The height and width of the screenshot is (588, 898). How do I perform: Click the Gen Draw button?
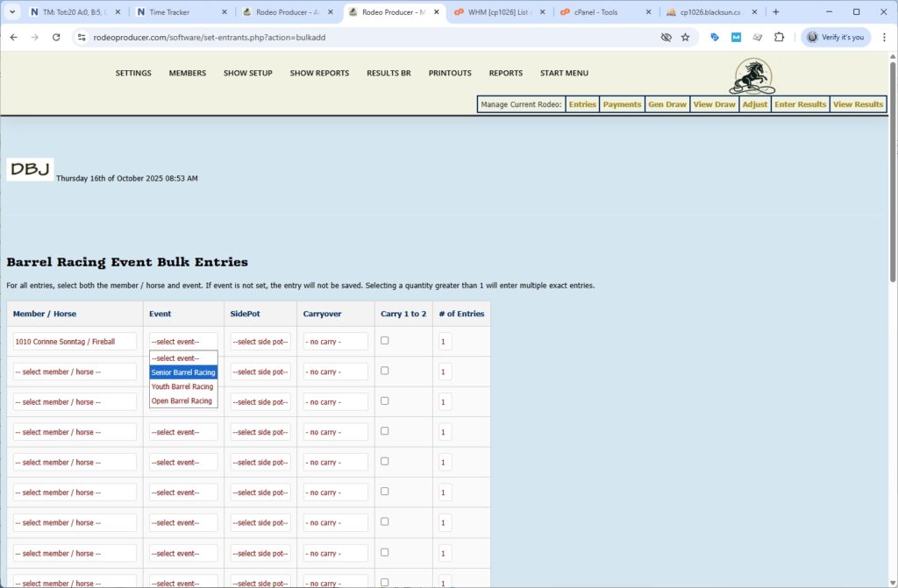(x=666, y=103)
